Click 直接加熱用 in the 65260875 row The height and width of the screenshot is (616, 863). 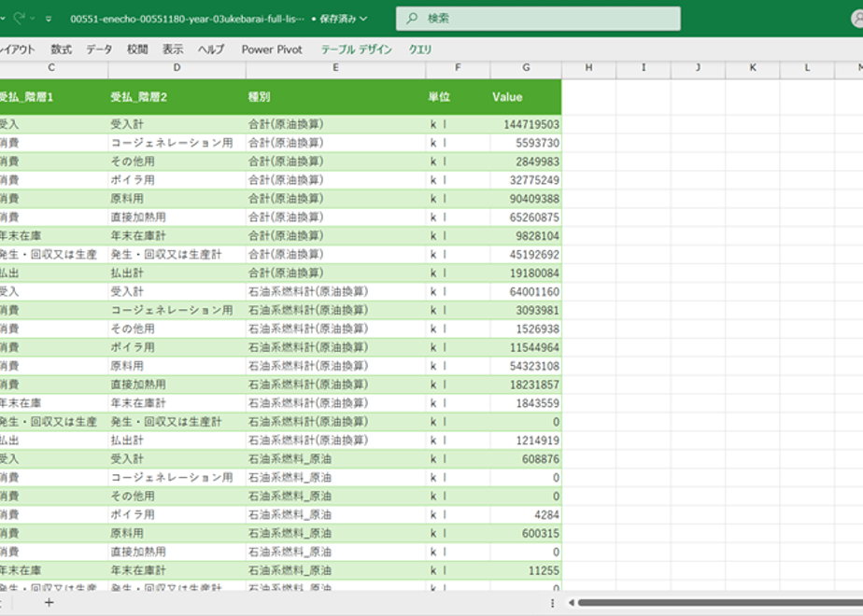(138, 217)
